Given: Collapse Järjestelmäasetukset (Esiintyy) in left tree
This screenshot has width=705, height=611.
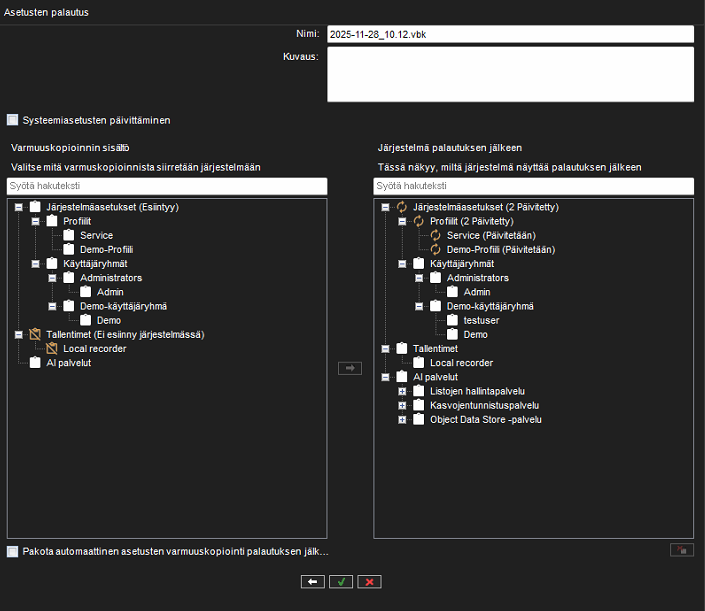Looking at the screenshot, I should [18, 207].
